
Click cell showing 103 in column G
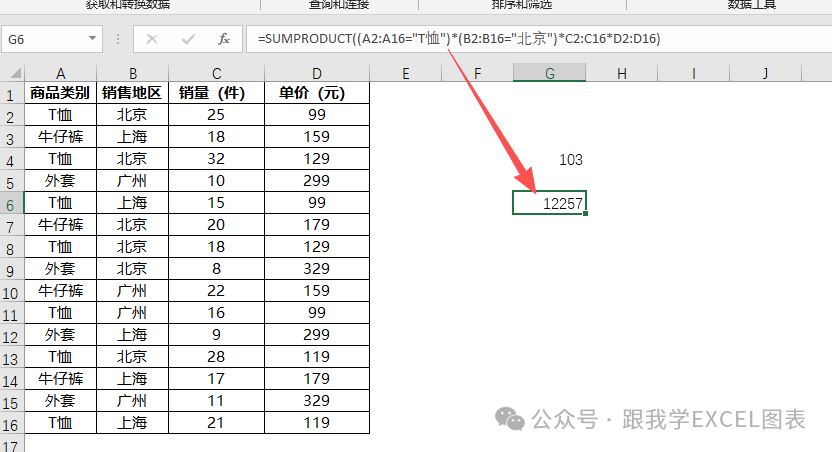tap(550, 159)
